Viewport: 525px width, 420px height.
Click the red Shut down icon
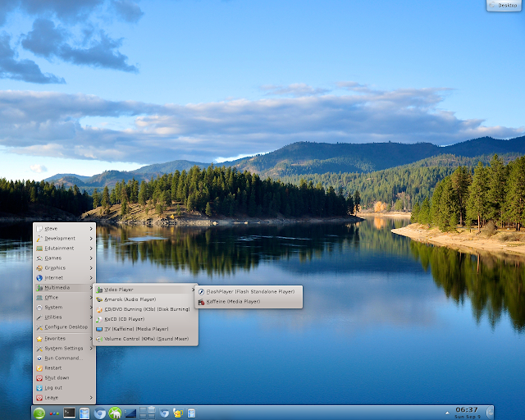pyautogui.click(x=39, y=378)
